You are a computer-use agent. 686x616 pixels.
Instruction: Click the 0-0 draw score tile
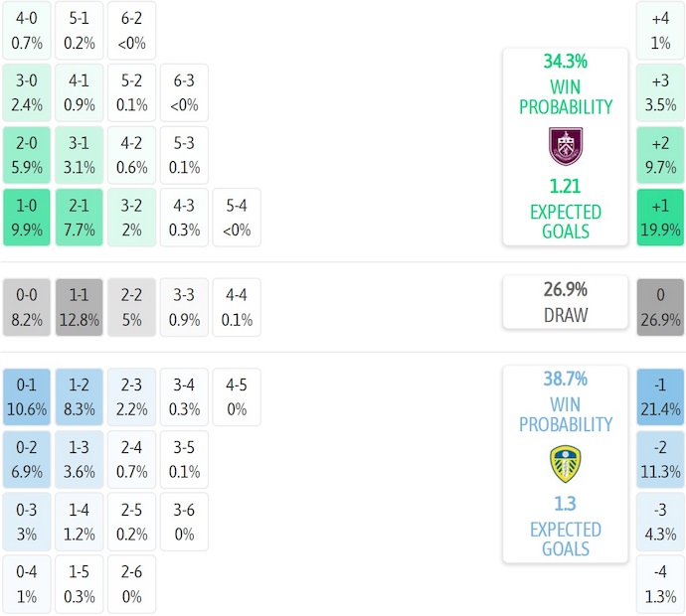28,307
